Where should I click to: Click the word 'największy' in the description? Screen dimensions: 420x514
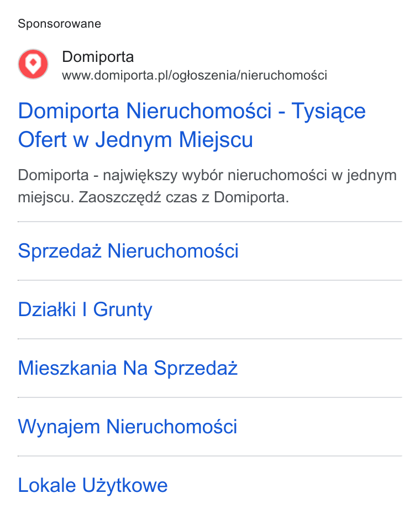point(140,175)
